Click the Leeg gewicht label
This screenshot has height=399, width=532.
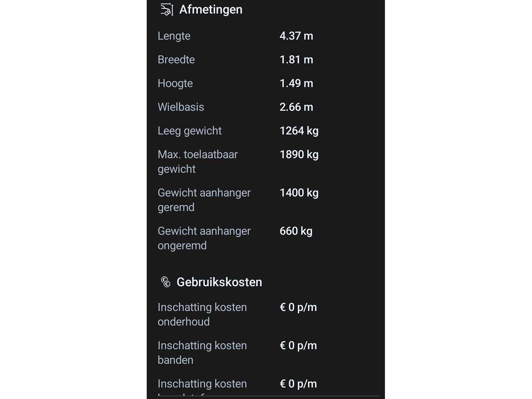pos(189,131)
